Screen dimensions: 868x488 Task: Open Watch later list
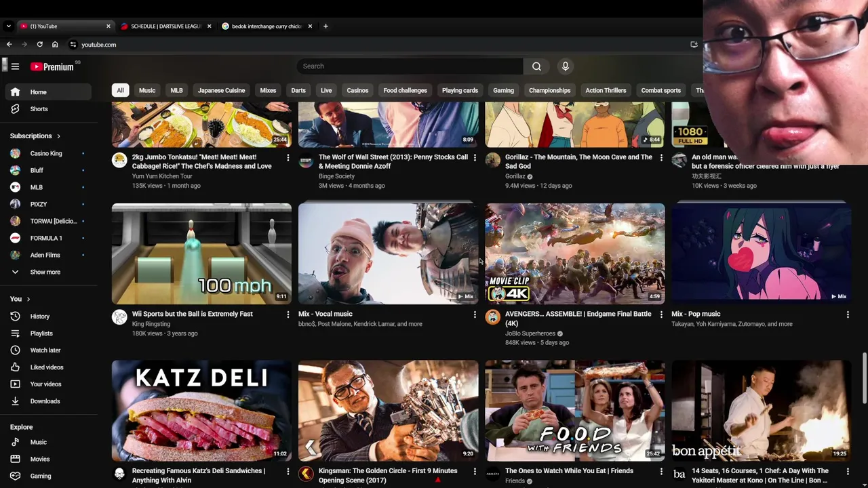click(x=47, y=350)
